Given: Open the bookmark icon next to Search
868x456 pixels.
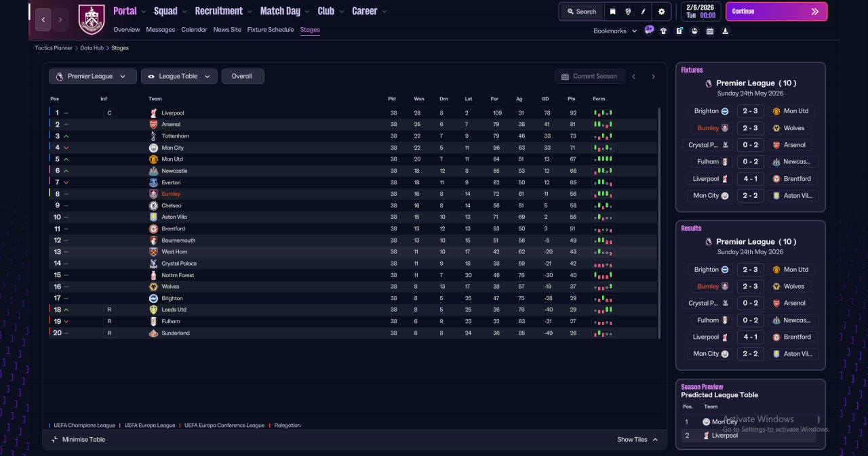Looking at the screenshot, I should (x=613, y=12).
